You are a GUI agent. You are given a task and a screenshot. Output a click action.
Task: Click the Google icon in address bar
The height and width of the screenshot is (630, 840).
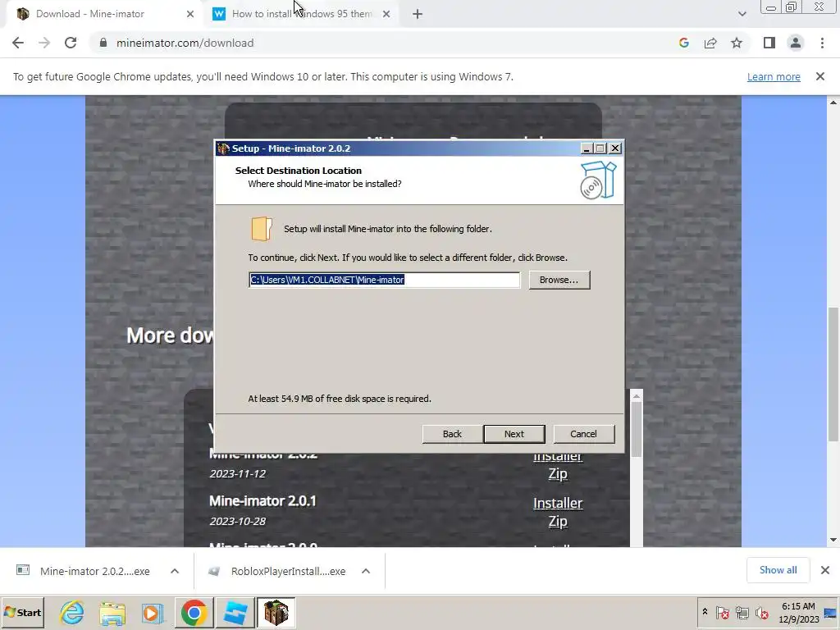[x=683, y=43]
